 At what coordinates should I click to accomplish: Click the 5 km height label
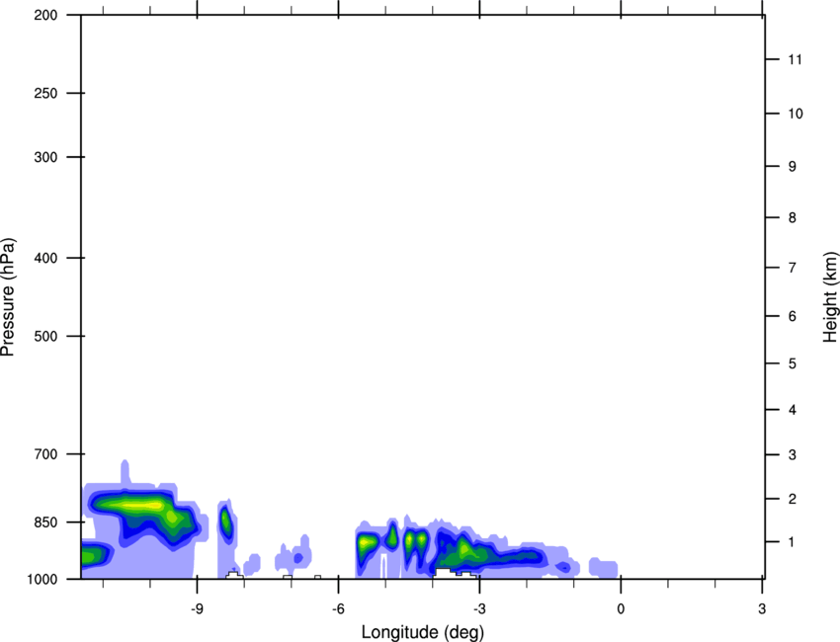click(x=792, y=364)
